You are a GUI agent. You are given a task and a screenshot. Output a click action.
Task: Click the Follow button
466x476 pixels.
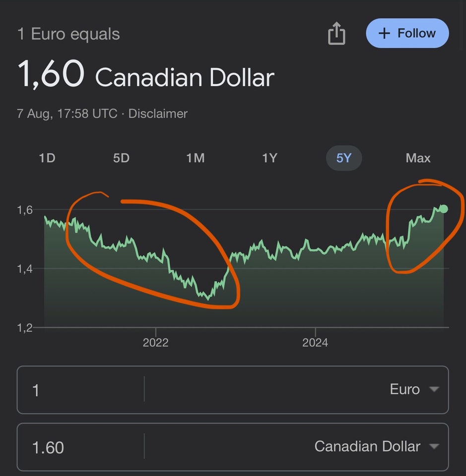tap(407, 33)
